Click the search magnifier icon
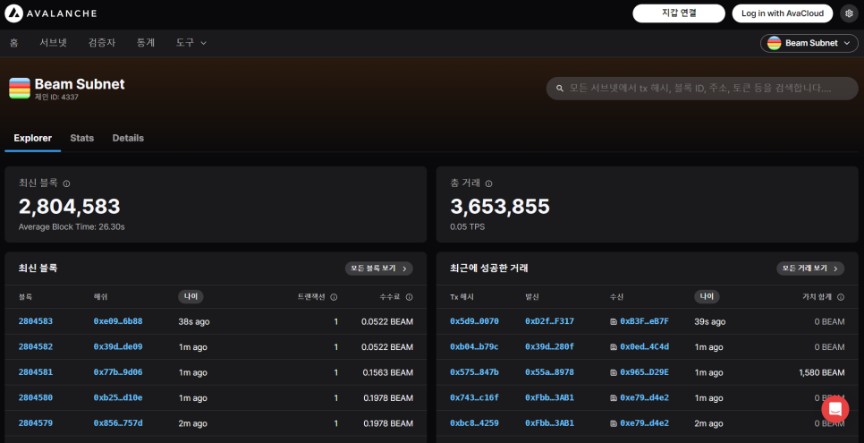Image resolution: width=864 pixels, height=443 pixels. coord(560,88)
